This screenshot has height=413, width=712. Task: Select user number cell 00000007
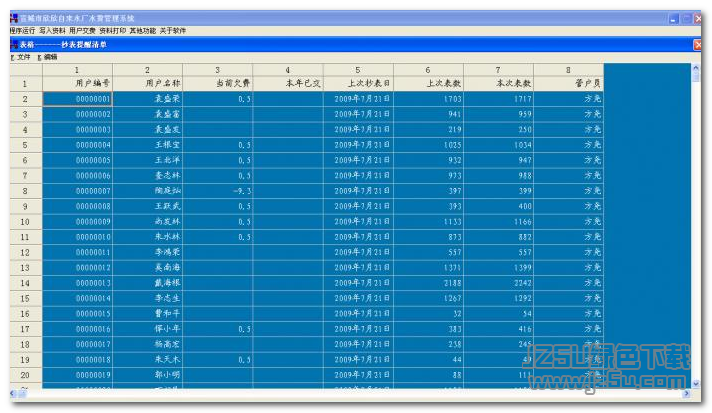point(78,191)
